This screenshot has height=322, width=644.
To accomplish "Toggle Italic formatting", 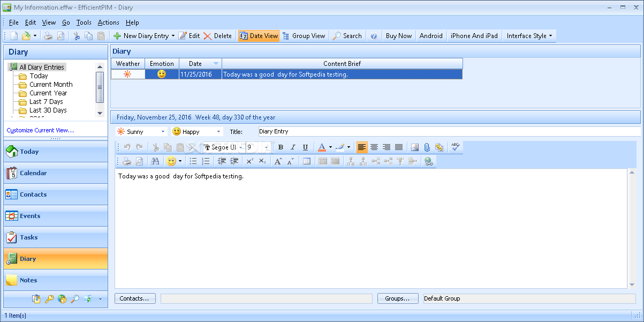I will 293,147.
